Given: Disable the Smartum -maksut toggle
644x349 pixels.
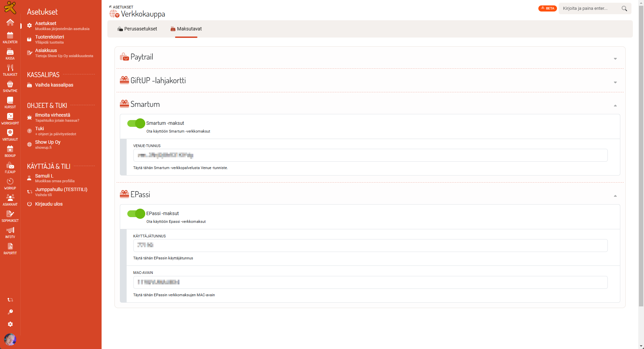Looking at the screenshot, I should click(x=136, y=123).
